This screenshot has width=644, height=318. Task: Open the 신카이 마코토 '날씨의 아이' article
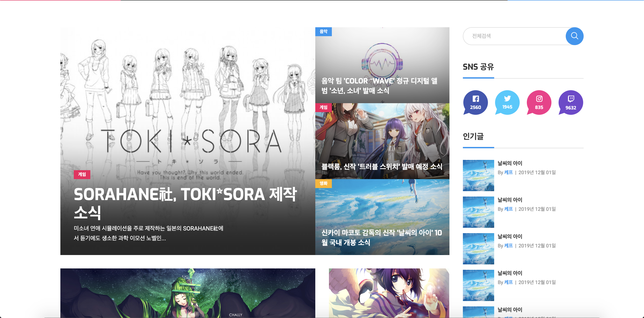tap(381, 237)
